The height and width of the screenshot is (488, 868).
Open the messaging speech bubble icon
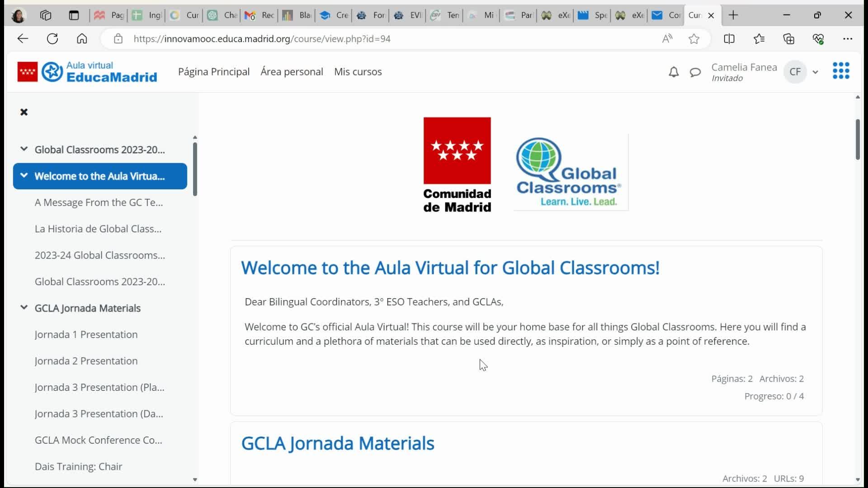click(695, 72)
